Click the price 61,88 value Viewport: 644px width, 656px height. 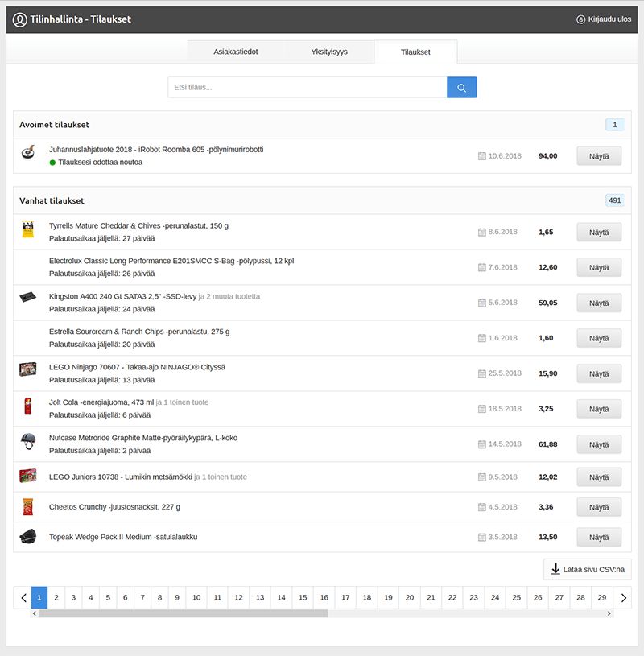click(547, 444)
